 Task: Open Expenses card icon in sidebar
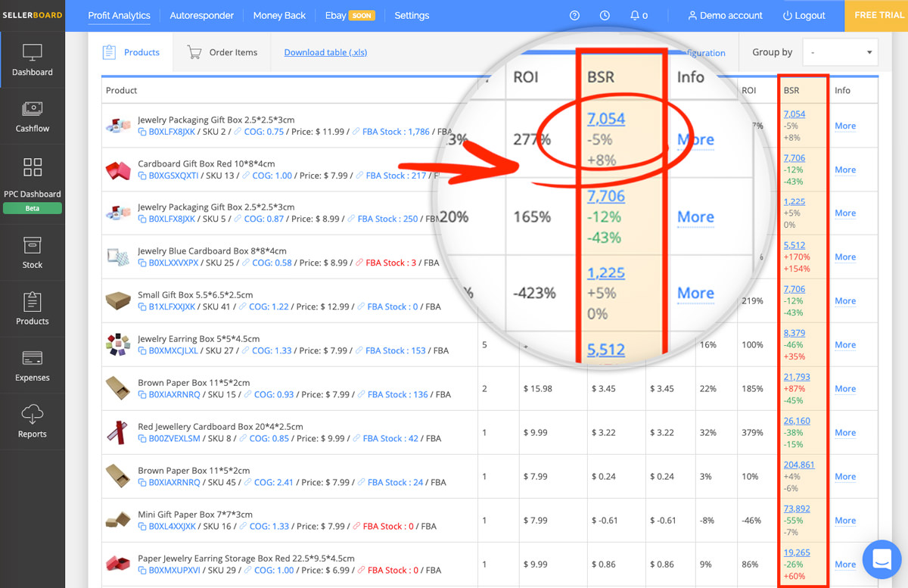(33, 359)
